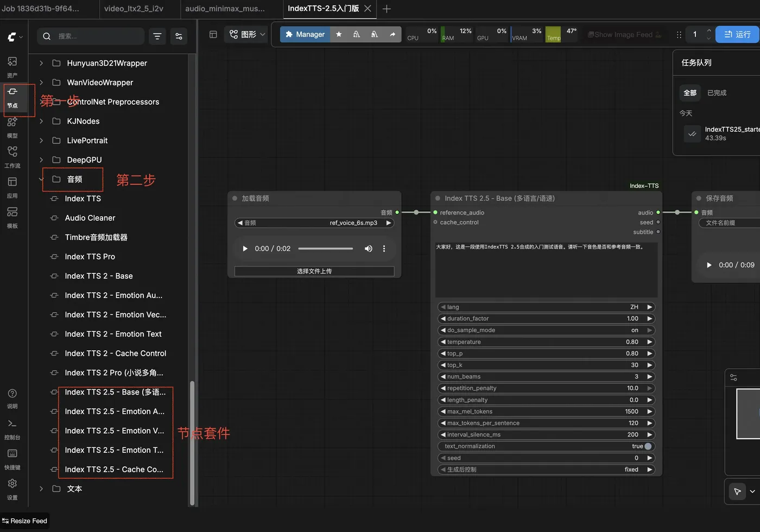Open a new workflow tab with plus
The height and width of the screenshot is (532, 760).
pyautogui.click(x=387, y=9)
